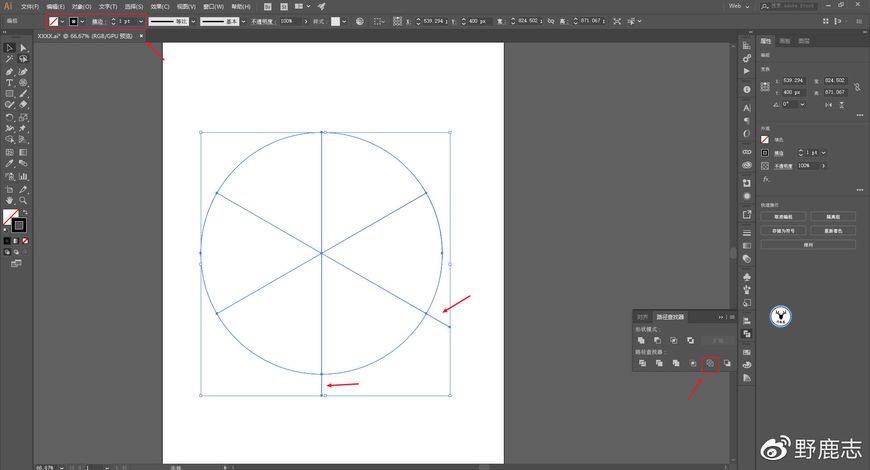Open Web workspace switcher dropdown
Viewport: 870px width, 470px height.
coord(739,6)
